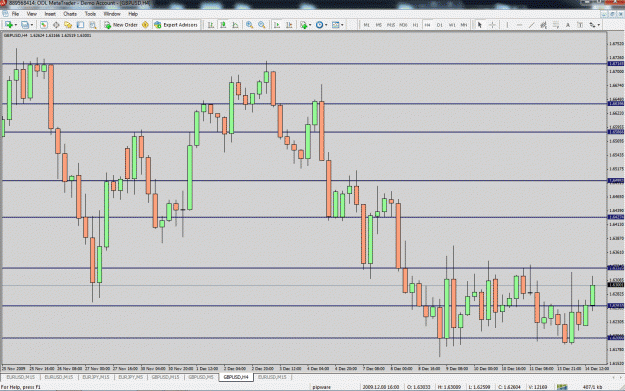Select the horizontal line drawing tool
This screenshot has width=625, height=391.
519,25
